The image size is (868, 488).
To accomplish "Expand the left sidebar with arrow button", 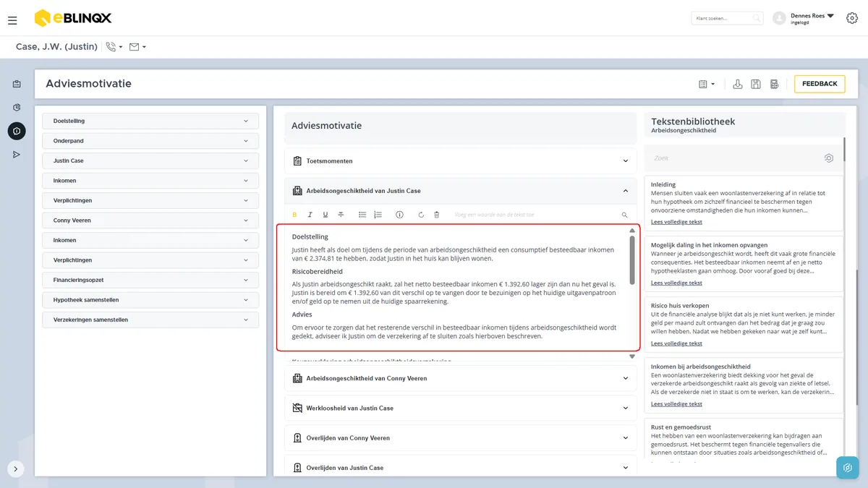I will (x=16, y=468).
